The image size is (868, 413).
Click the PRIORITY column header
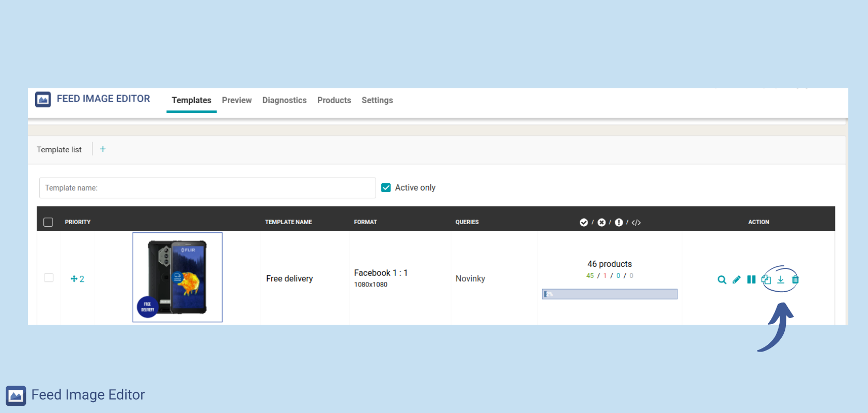click(x=78, y=222)
